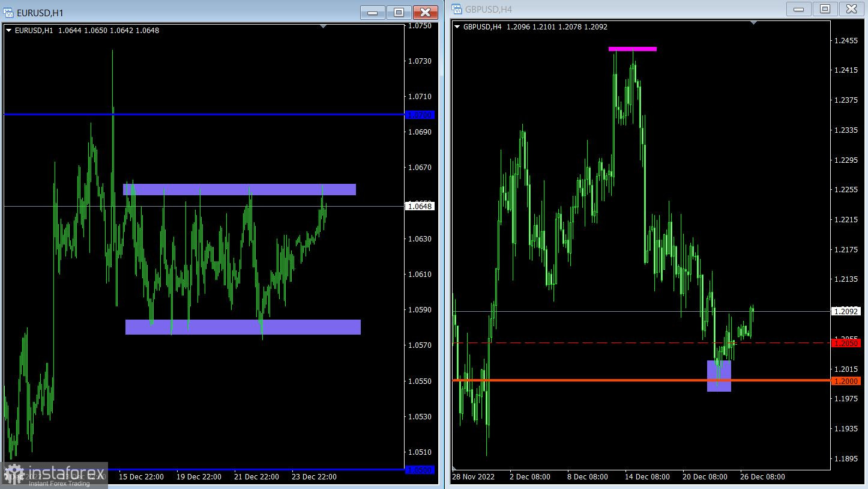Minimize the EURUSD,H1 chart window
This screenshot has width=868, height=489.
373,13
